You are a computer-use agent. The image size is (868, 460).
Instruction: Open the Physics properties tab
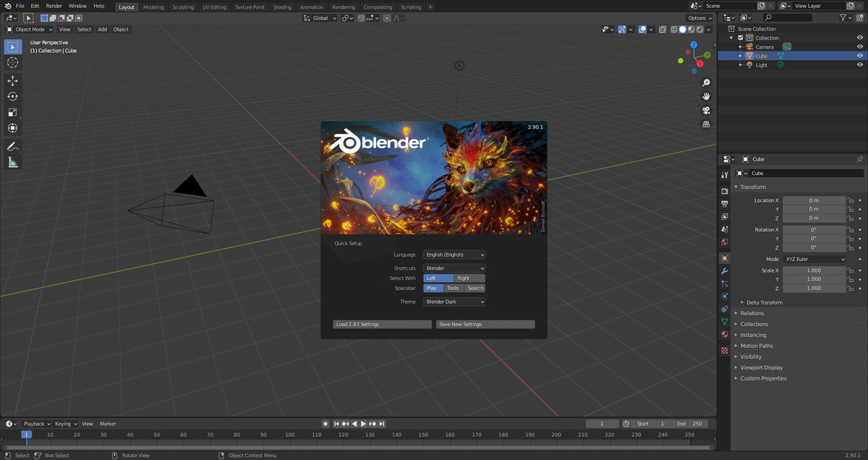coord(725,296)
